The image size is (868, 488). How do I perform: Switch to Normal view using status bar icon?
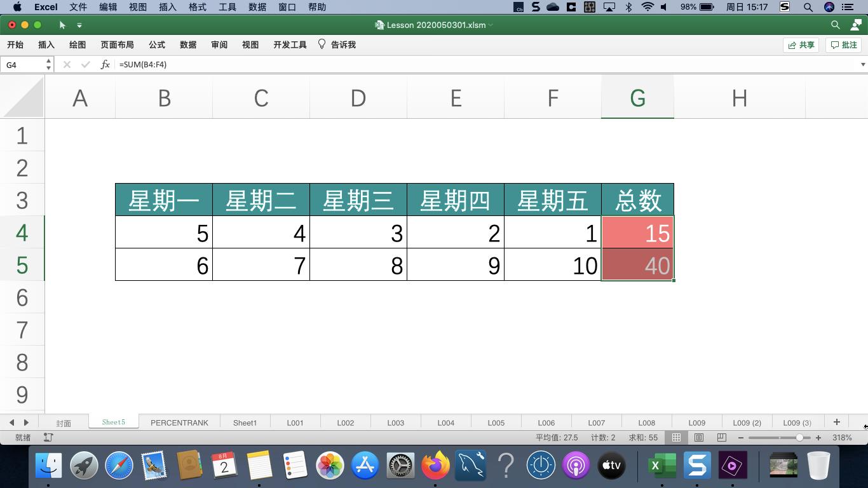point(676,437)
